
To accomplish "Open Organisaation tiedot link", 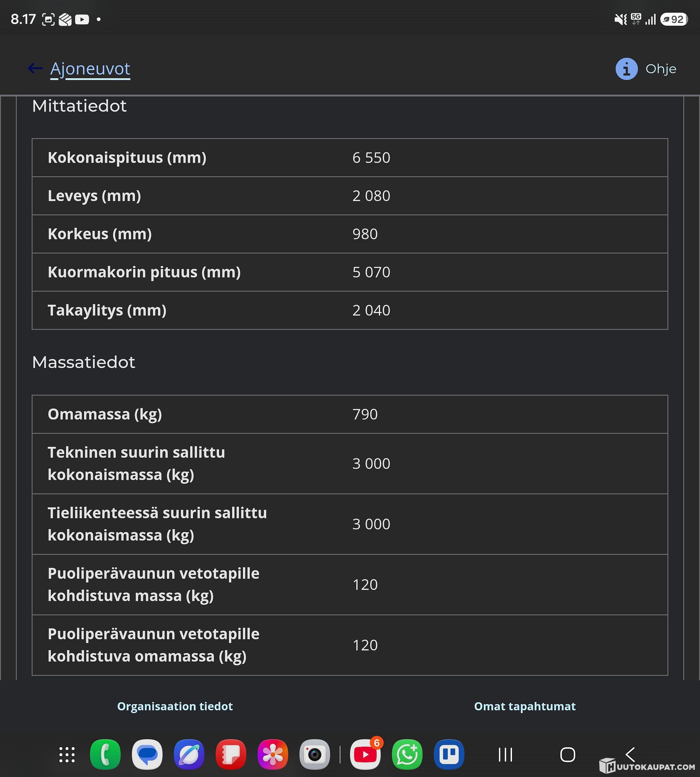I will pyautogui.click(x=175, y=706).
